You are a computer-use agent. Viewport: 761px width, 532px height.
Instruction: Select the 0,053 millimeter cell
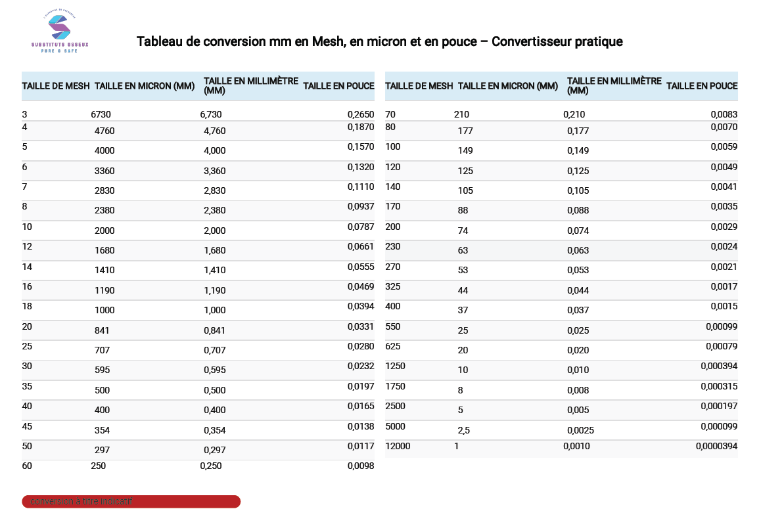tap(578, 271)
